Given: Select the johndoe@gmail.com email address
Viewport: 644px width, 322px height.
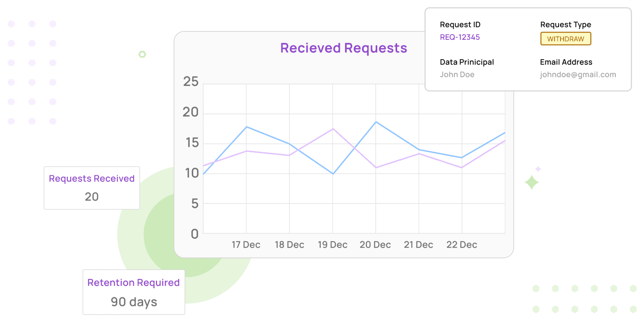Looking at the screenshot, I should pyautogui.click(x=578, y=74).
